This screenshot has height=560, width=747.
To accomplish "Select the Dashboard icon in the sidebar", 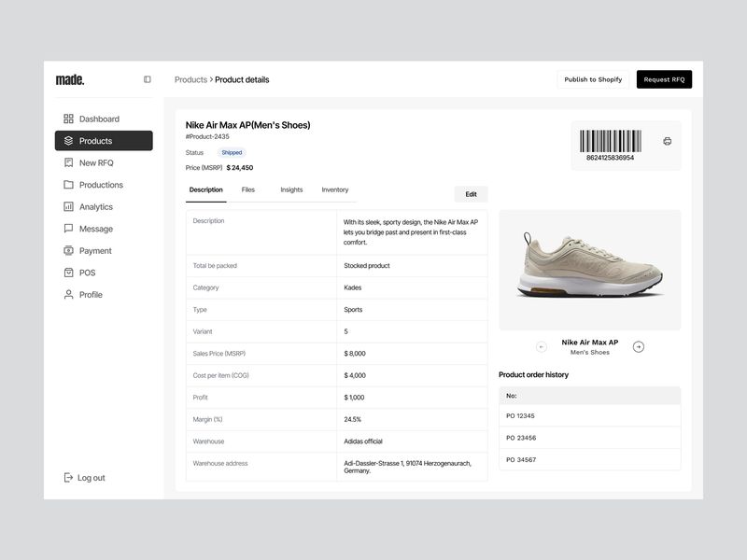I will click(68, 119).
